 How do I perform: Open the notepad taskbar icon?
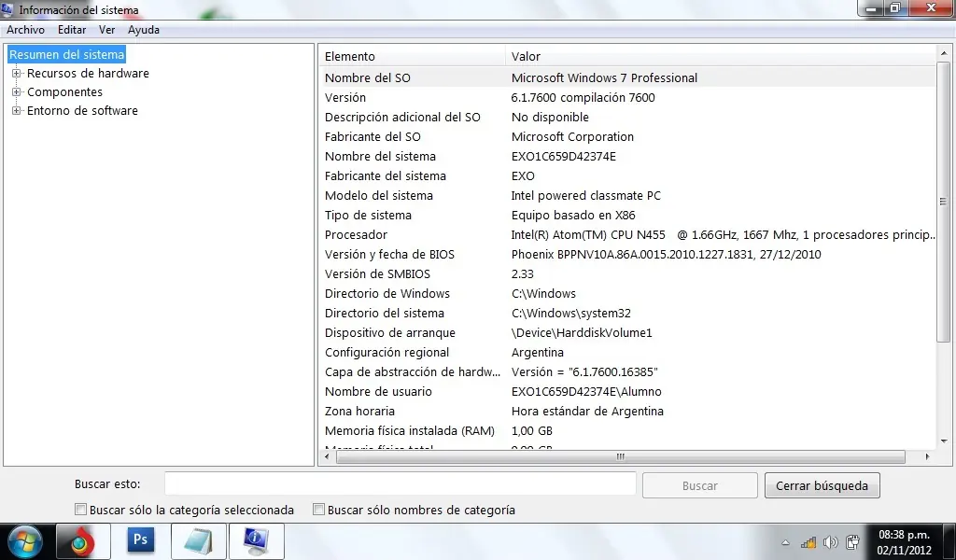click(x=198, y=541)
